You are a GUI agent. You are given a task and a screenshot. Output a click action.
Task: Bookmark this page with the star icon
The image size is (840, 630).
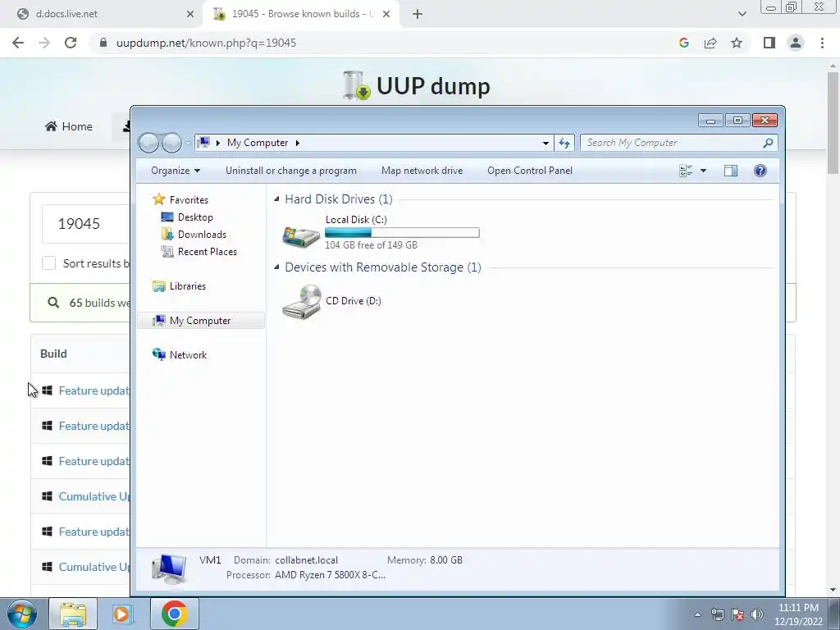pyautogui.click(x=737, y=43)
